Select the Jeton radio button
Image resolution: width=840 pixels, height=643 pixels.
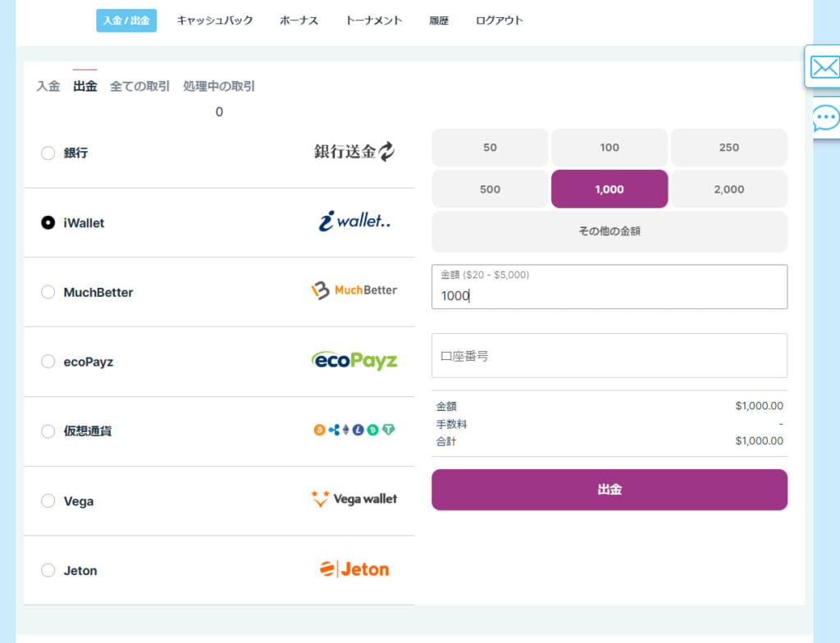48,570
